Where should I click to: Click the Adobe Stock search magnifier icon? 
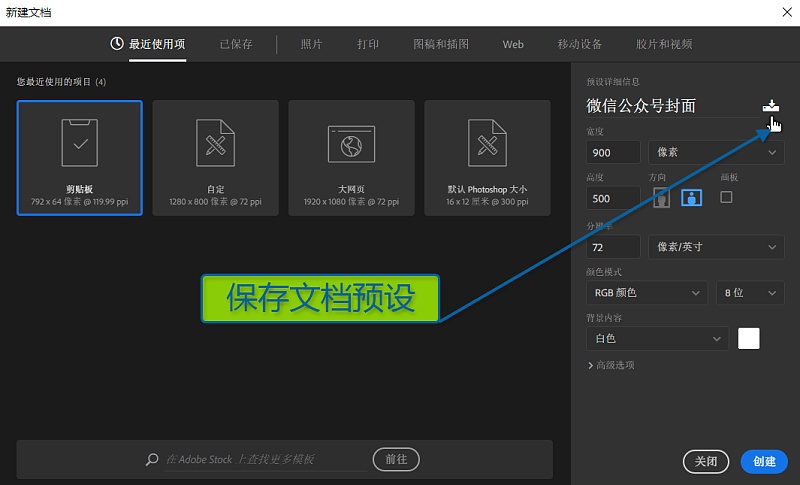click(x=152, y=460)
